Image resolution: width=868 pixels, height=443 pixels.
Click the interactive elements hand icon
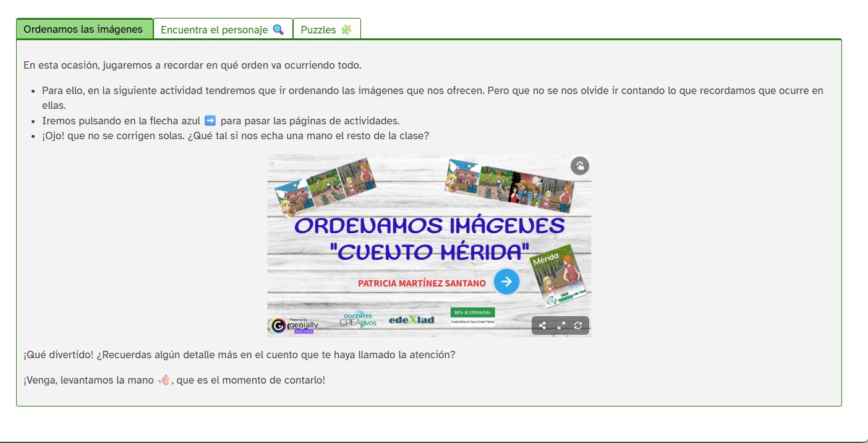click(x=579, y=166)
